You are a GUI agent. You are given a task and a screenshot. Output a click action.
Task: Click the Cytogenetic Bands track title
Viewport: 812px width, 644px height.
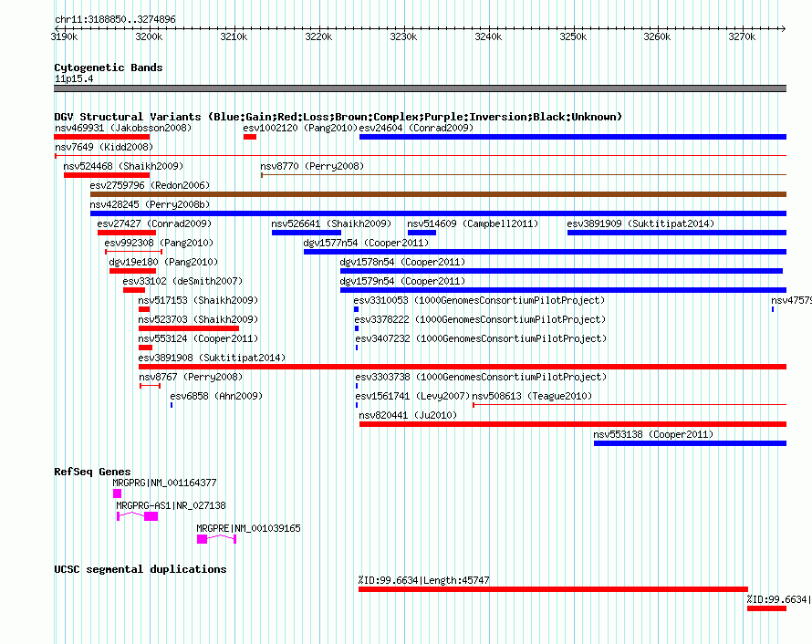(x=109, y=68)
